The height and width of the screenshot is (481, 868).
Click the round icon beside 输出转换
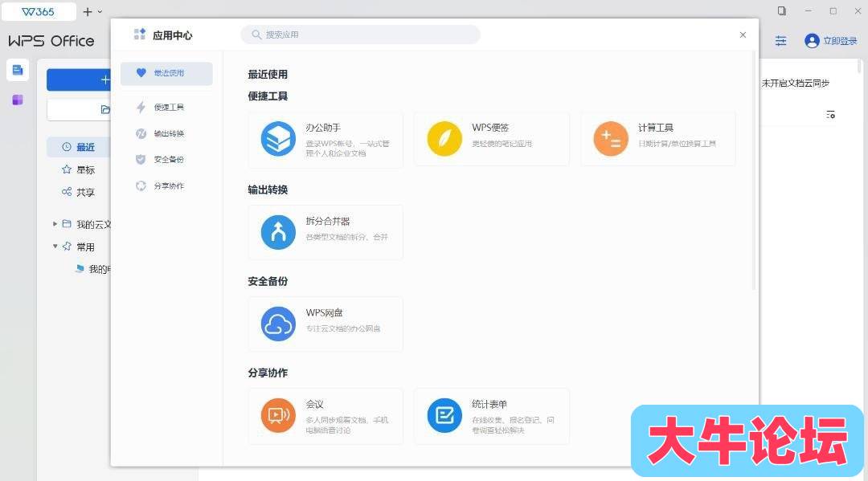coord(141,133)
